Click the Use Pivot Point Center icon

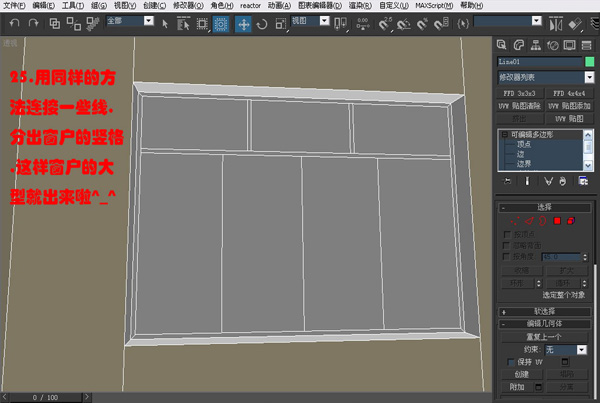point(340,24)
